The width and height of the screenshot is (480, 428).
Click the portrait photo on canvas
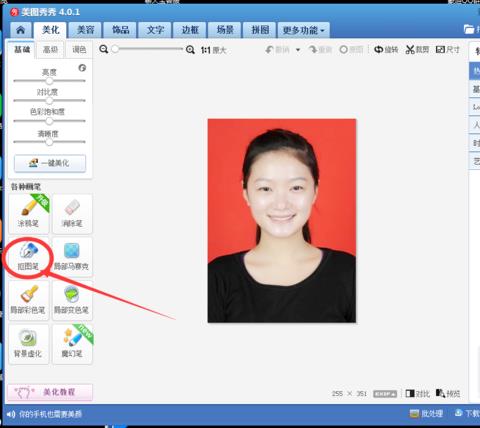(x=282, y=221)
